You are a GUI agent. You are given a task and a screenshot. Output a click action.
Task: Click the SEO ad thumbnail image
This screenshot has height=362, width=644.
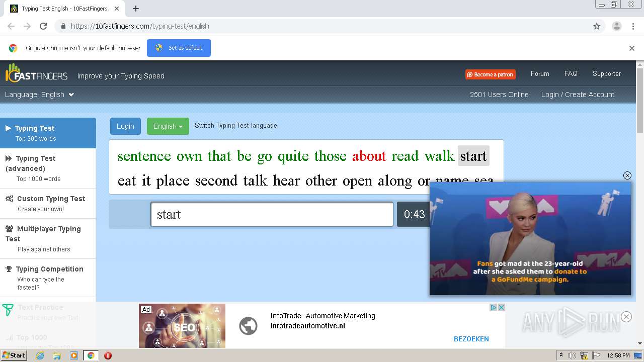[x=182, y=325]
